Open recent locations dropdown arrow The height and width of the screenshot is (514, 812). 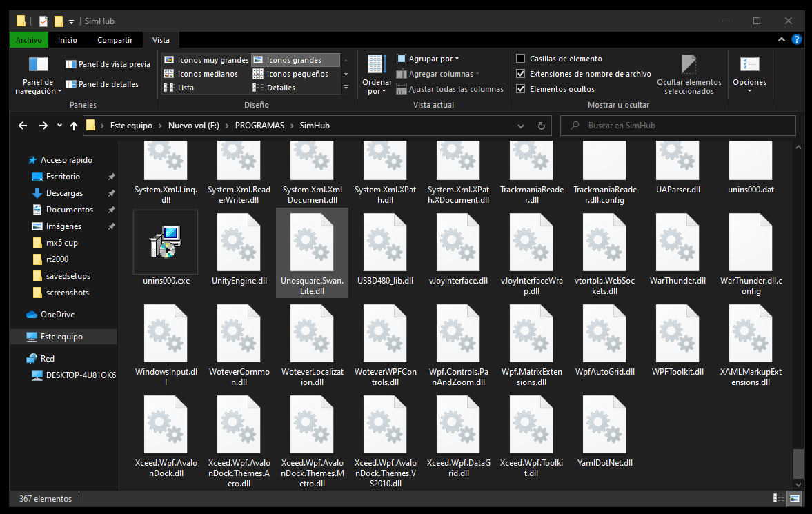pyautogui.click(x=59, y=126)
